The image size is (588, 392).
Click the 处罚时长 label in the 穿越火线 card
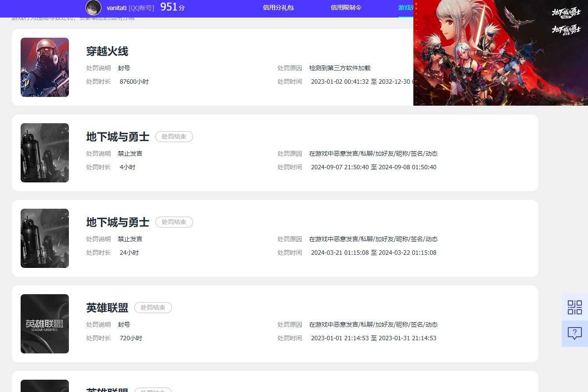pyautogui.click(x=98, y=82)
